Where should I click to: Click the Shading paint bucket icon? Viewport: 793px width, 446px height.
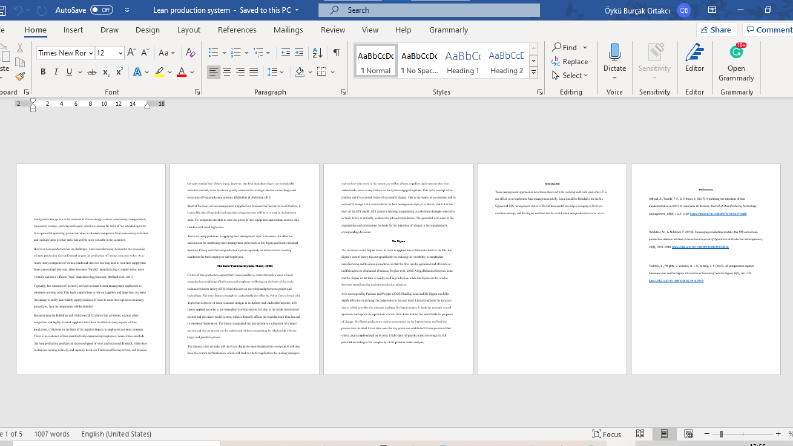point(299,72)
